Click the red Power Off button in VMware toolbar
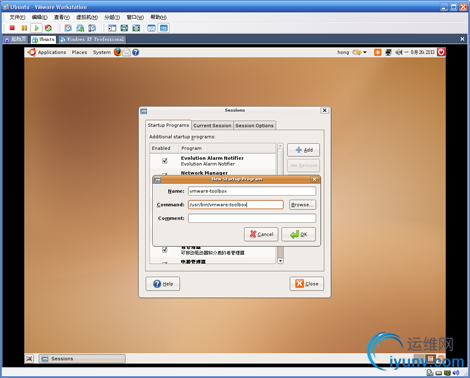The width and height of the screenshot is (470, 378). coord(12,28)
